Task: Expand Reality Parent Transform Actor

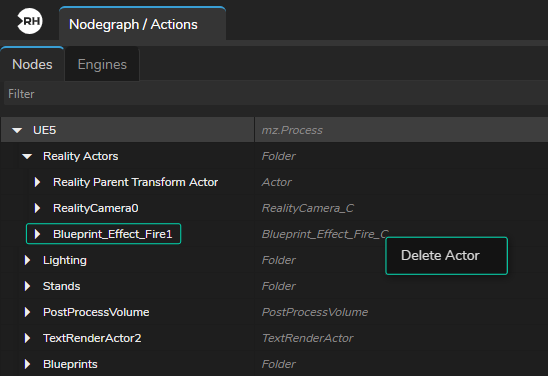Action: [37, 182]
